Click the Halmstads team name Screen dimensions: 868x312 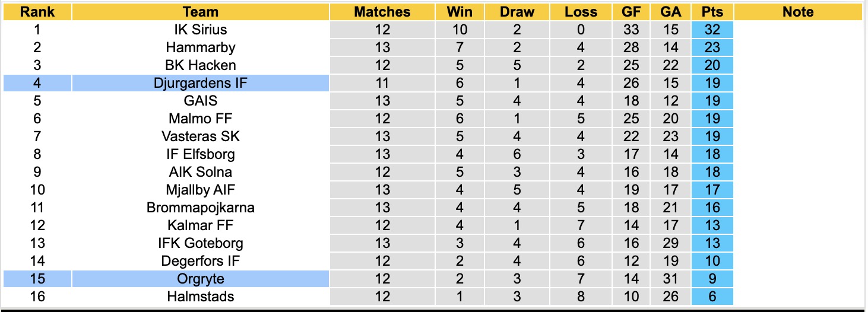[201, 297]
